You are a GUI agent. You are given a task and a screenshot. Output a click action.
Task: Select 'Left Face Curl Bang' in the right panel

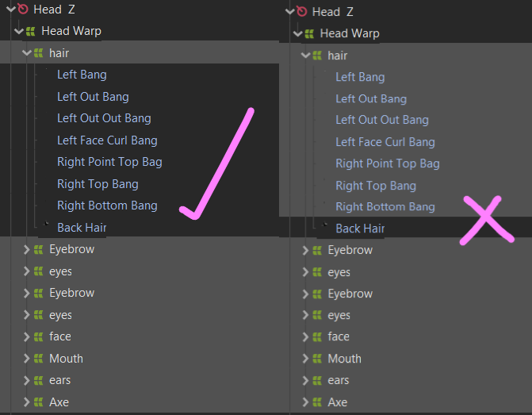click(x=385, y=142)
